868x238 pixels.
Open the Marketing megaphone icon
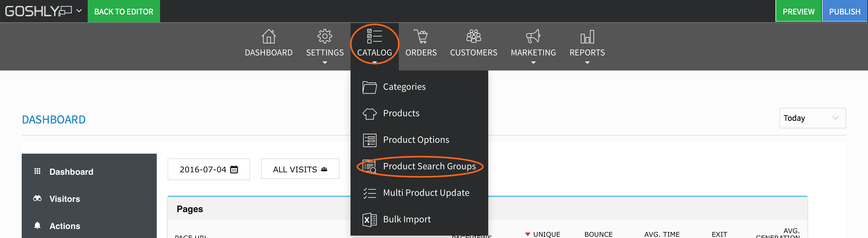click(533, 36)
